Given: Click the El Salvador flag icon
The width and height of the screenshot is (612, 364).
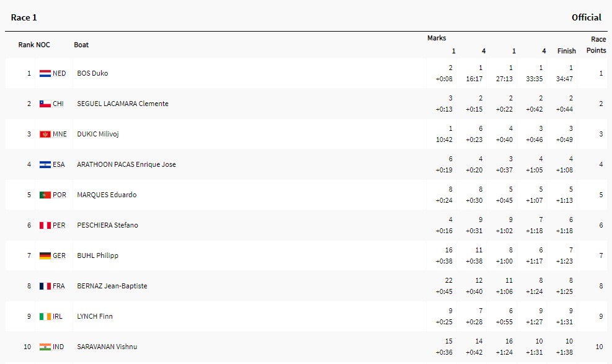Looking at the screenshot, I should pos(45,164).
